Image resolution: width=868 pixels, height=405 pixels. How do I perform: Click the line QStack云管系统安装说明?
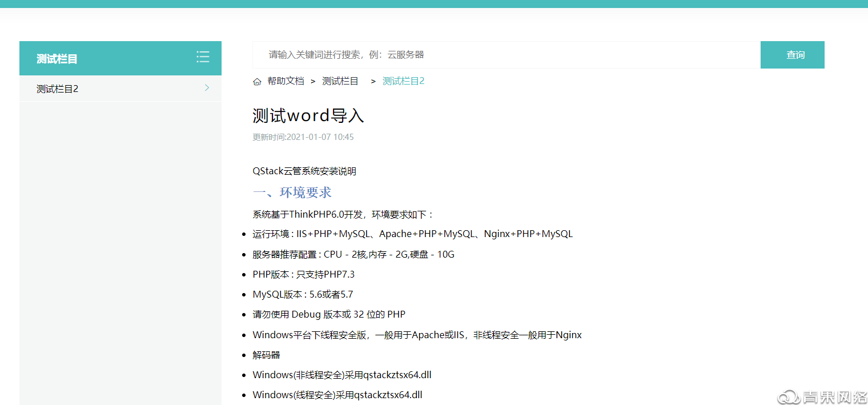[304, 171]
